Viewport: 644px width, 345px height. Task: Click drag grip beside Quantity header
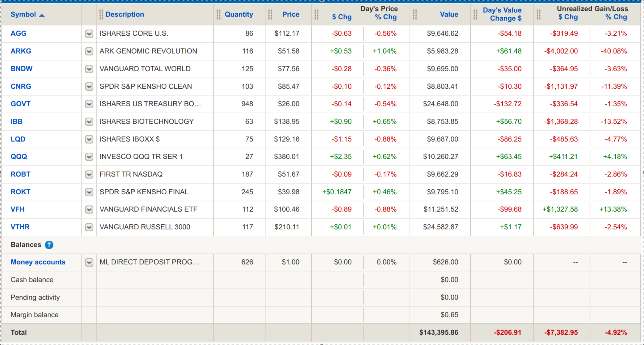(x=219, y=15)
